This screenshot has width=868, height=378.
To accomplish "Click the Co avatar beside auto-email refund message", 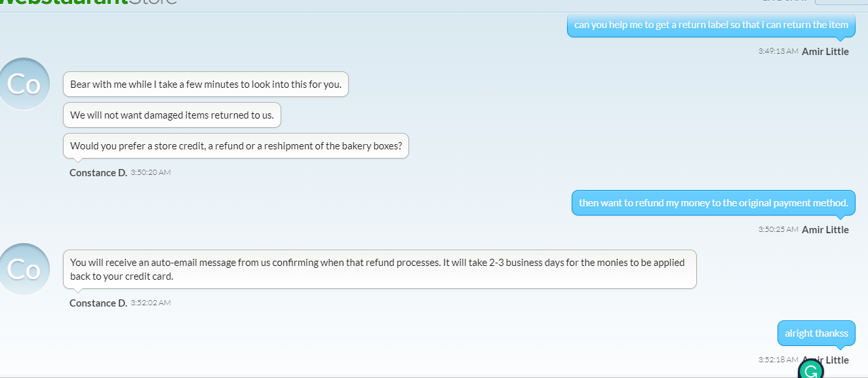I will 24,269.
